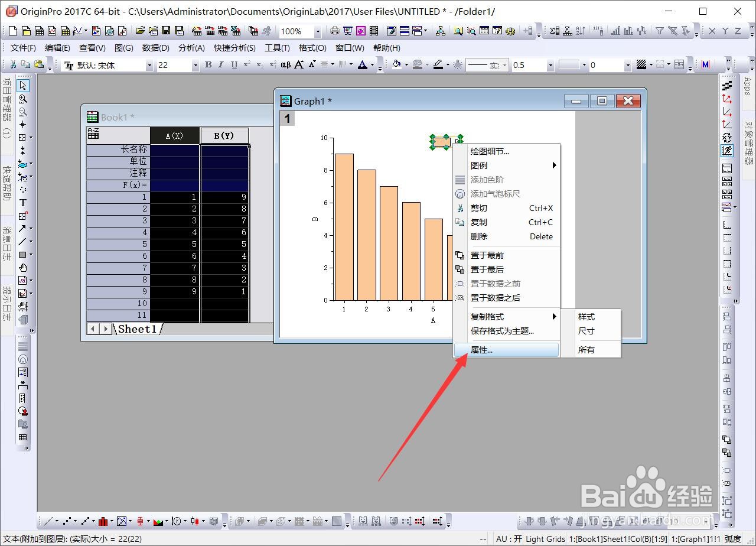Open the fill color dropdown arrow
Viewport: 756px width, 546px height.
coord(405,65)
